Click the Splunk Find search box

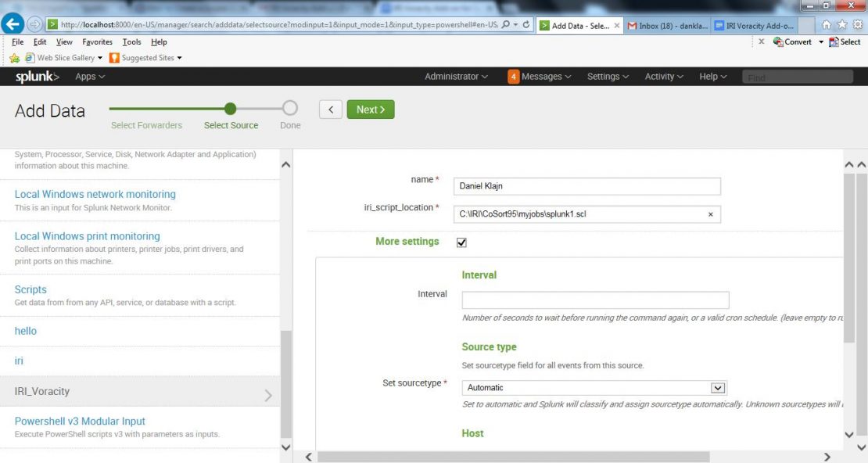coord(797,77)
